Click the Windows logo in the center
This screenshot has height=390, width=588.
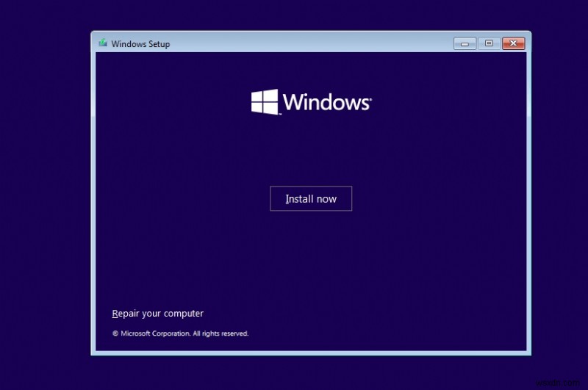pos(311,101)
